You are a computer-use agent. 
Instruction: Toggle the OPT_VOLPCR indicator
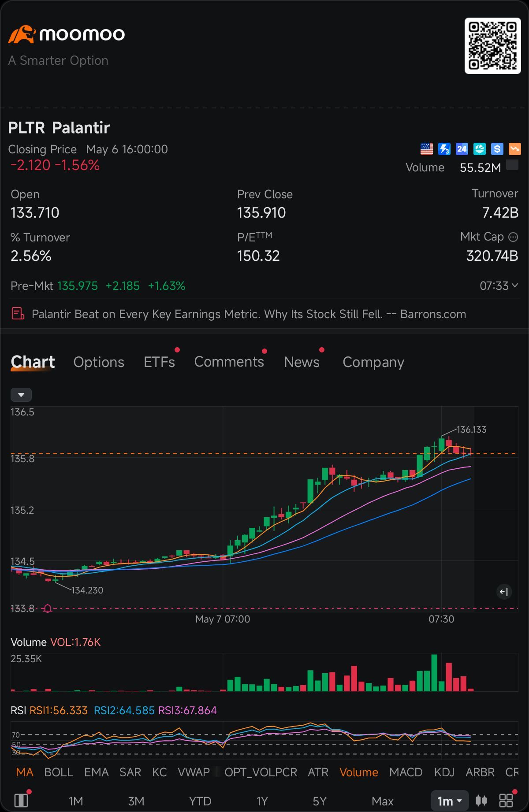(x=261, y=772)
